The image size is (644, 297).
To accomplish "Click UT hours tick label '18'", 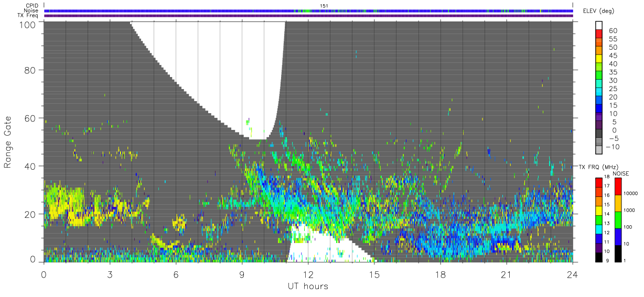I will coord(440,274).
